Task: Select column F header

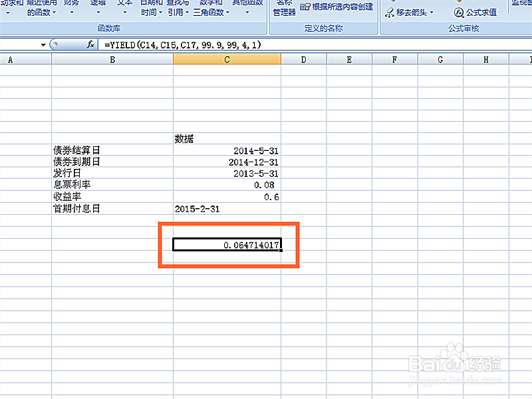Action: click(x=394, y=60)
